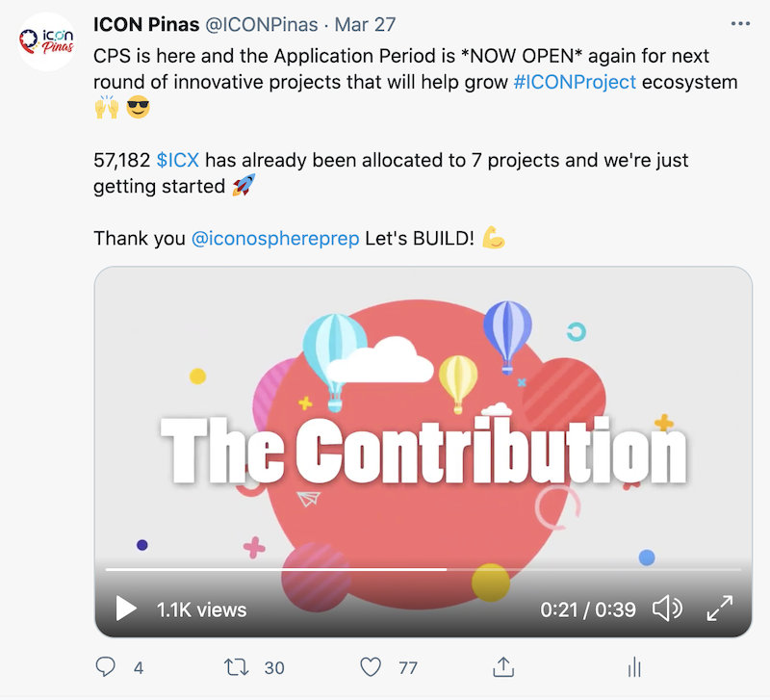Screen dimensions: 770x700
Task: View tweet analytics bar chart icon
Action: (x=634, y=666)
